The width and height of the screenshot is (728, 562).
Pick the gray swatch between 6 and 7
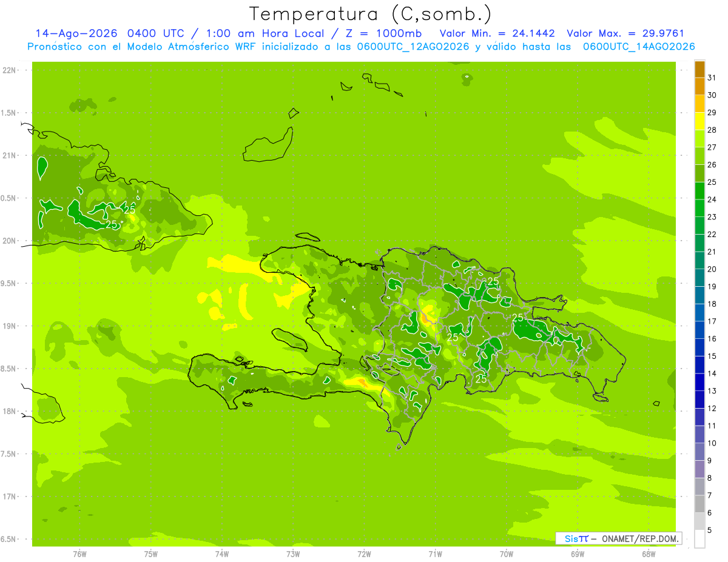tap(699, 504)
